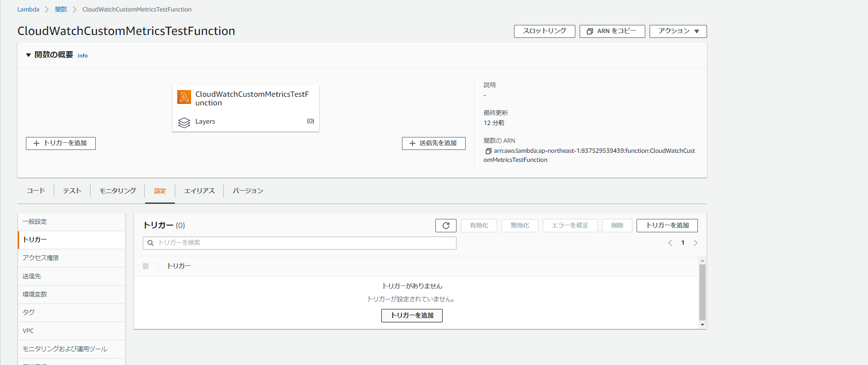The image size is (868, 365).
Task: Click the エラーを修正 button
Action: point(570,226)
